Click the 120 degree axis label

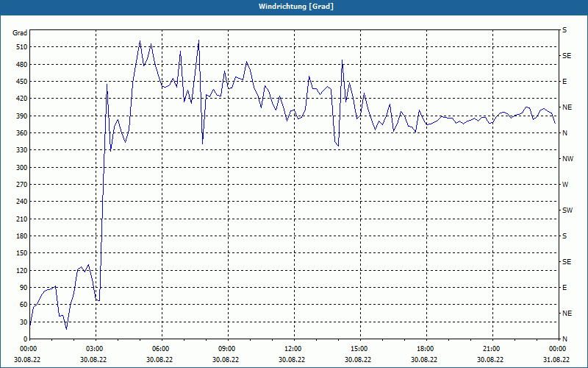[22, 270]
